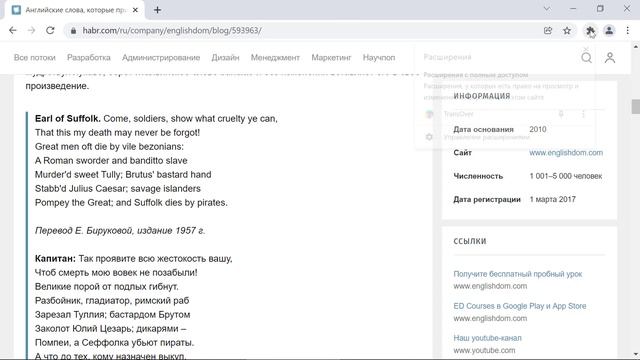Viewport: 640px width, 360px height.
Task: Open the 'Разработка' section
Action: [89, 58]
